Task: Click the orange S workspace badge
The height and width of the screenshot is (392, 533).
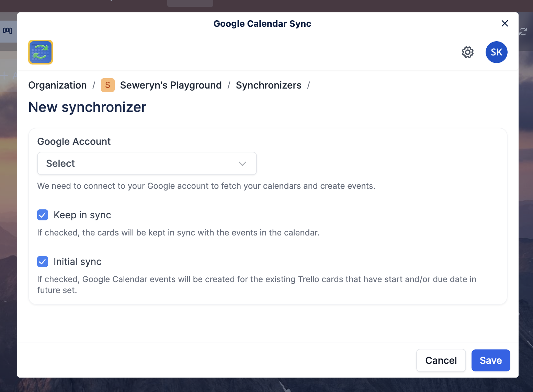Action: pyautogui.click(x=107, y=85)
